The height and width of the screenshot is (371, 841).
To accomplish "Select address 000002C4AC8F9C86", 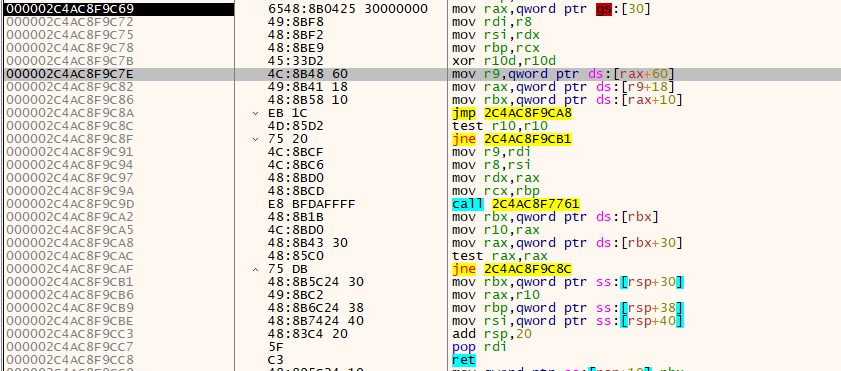I will click(70, 100).
